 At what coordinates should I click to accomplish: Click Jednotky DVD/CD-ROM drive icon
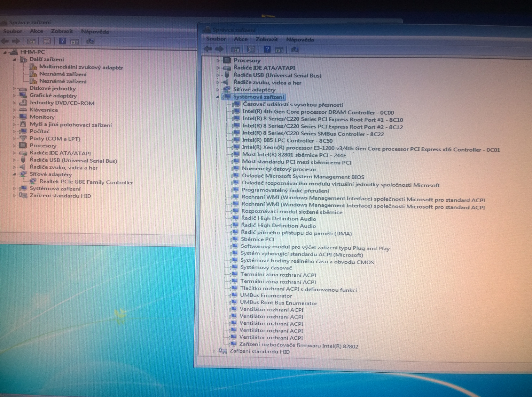coord(23,103)
